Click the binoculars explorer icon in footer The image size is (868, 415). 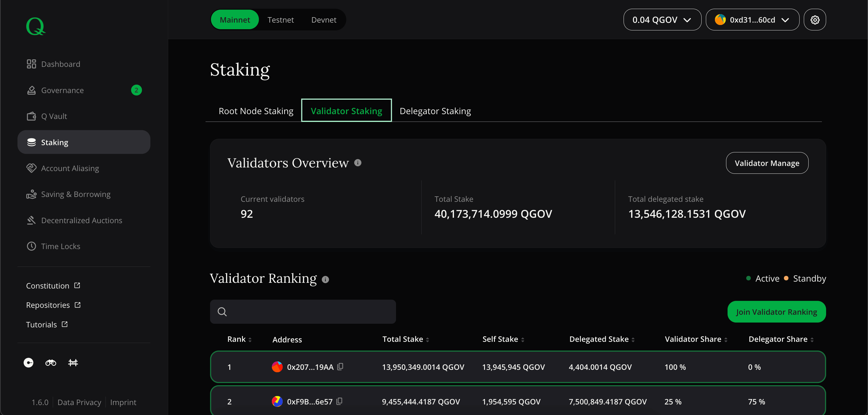pos(51,363)
